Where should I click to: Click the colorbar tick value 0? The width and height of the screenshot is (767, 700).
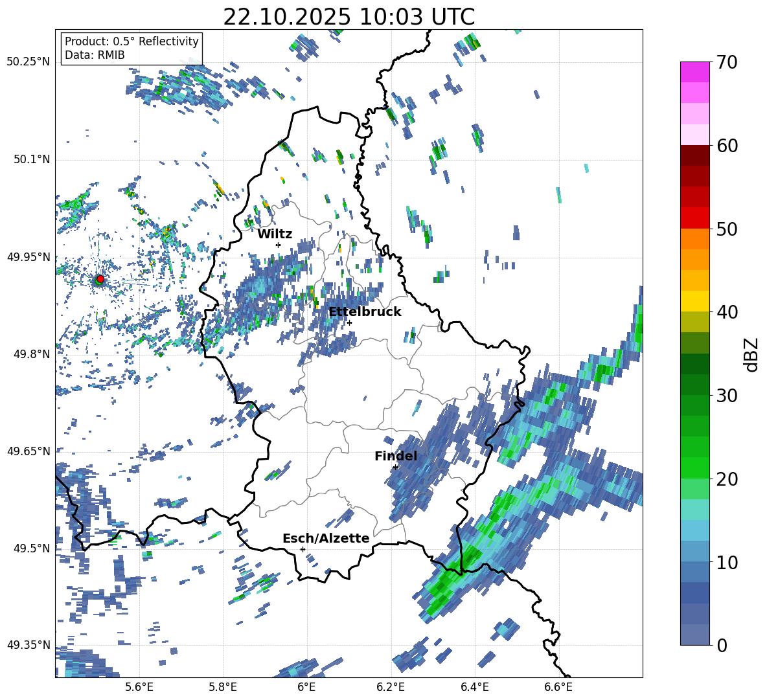tap(722, 645)
